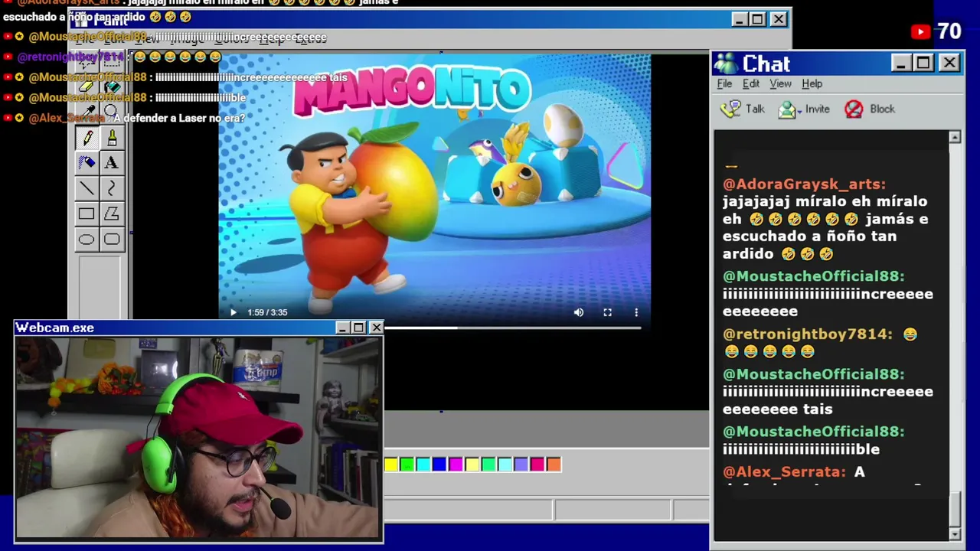Close the Webcam.exe window
This screenshot has width=980, height=551.
tap(376, 328)
